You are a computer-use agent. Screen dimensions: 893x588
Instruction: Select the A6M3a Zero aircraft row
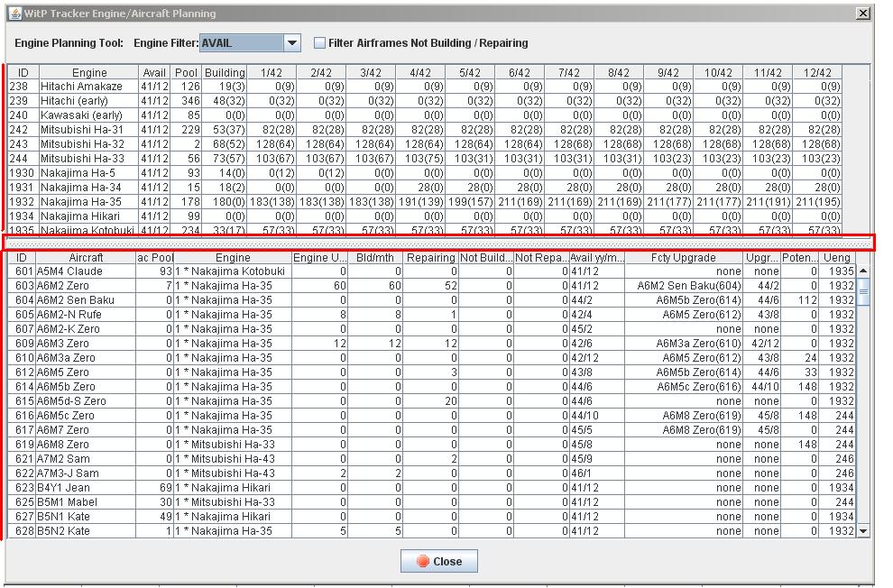click(x=432, y=358)
